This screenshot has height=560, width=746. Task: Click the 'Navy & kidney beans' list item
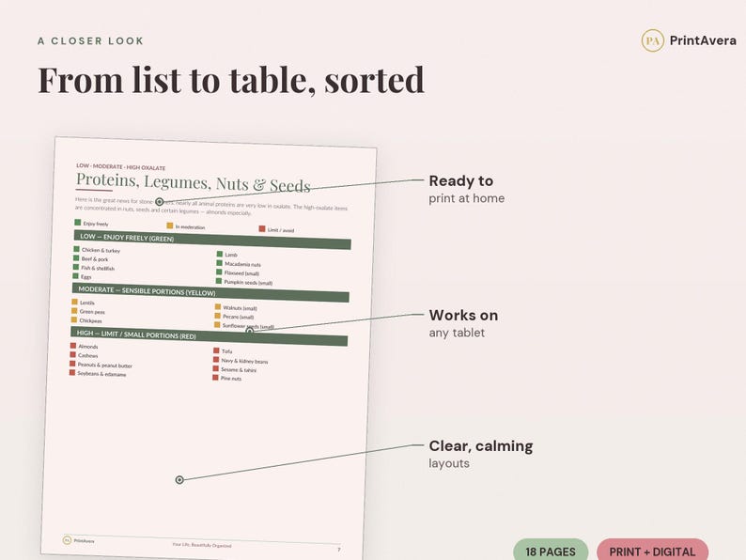tap(241, 361)
